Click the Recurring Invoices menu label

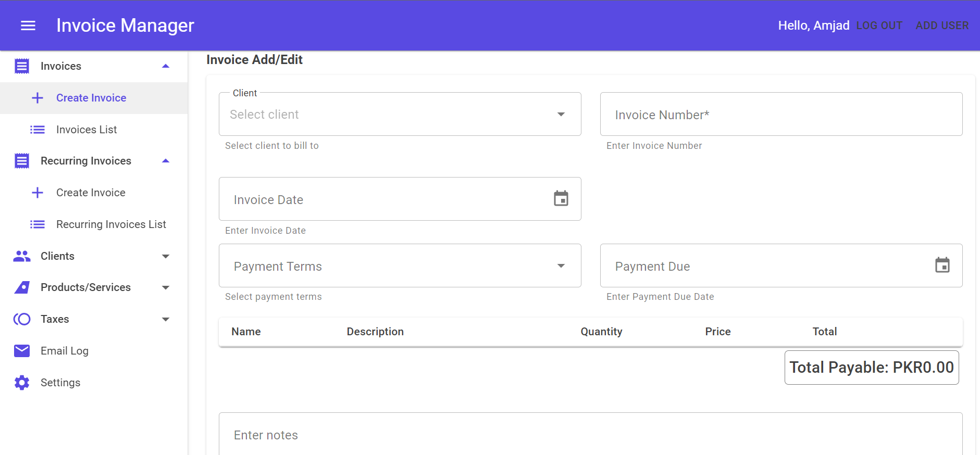pos(86,161)
